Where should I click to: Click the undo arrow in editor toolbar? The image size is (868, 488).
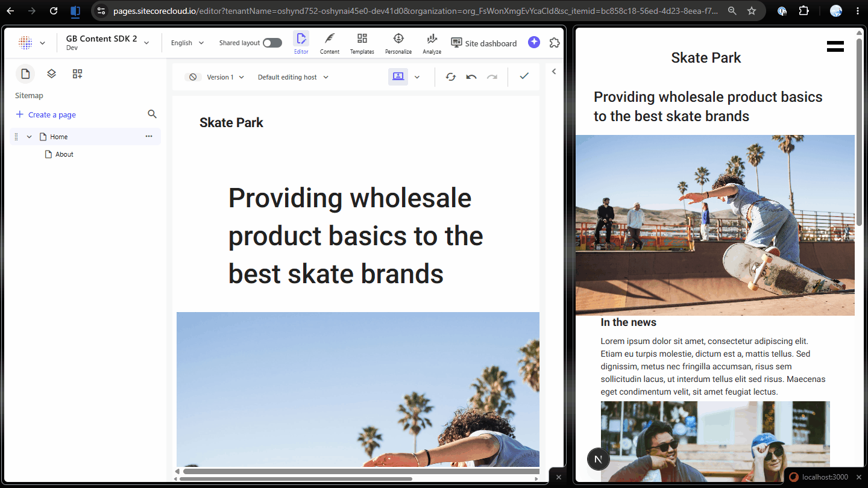(x=471, y=77)
